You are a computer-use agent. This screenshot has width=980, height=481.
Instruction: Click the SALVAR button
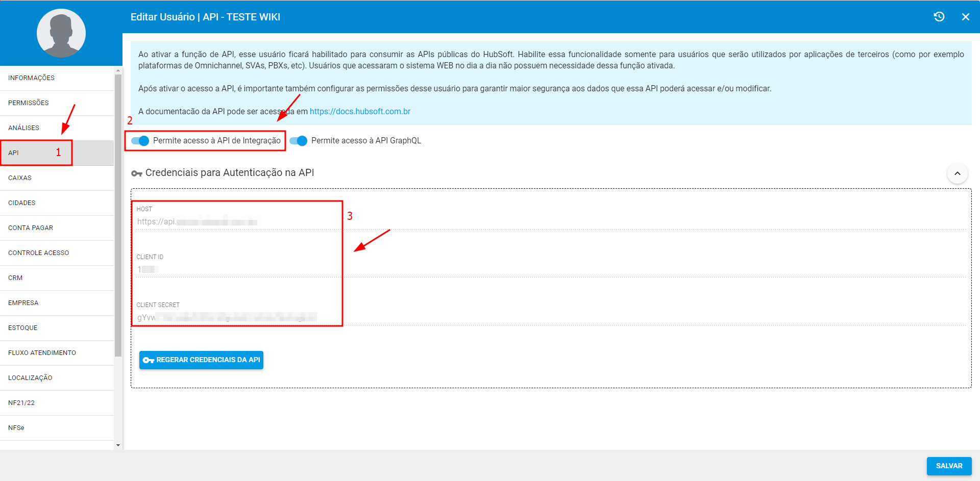pyautogui.click(x=949, y=466)
